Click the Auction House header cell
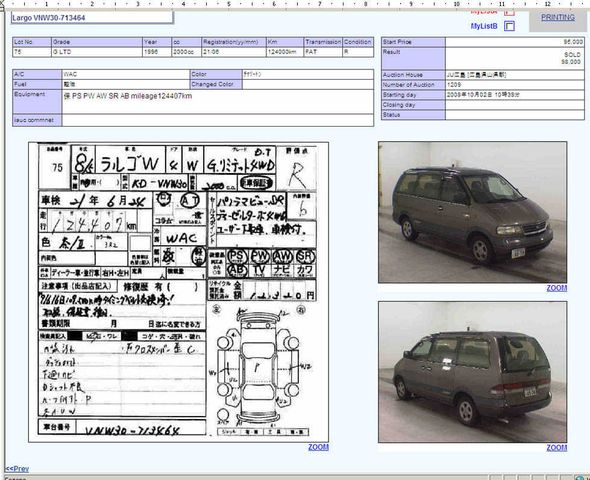The height and width of the screenshot is (480, 590). (414, 74)
